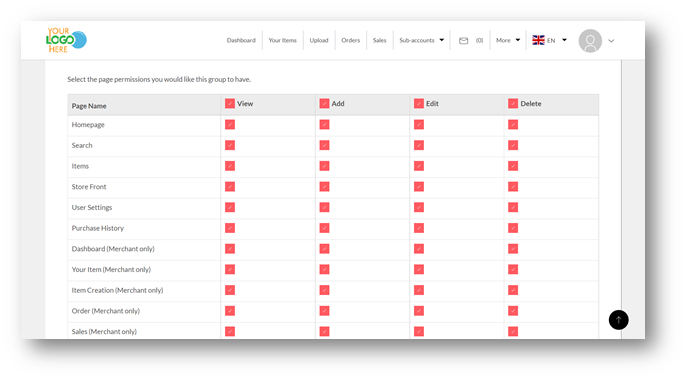Open the Sub-accounts dropdown menu
Screen dimensions: 687x381
[421, 40]
